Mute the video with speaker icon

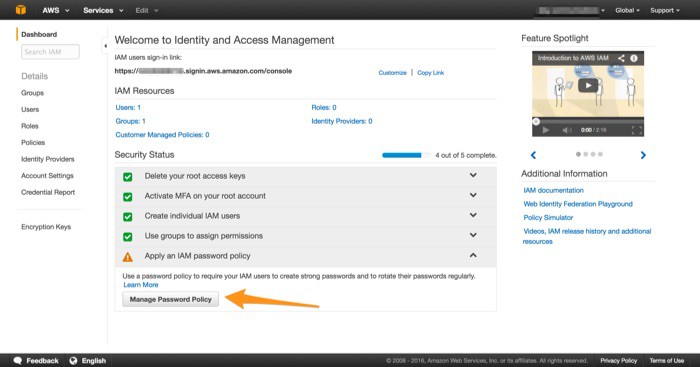pyautogui.click(x=567, y=130)
